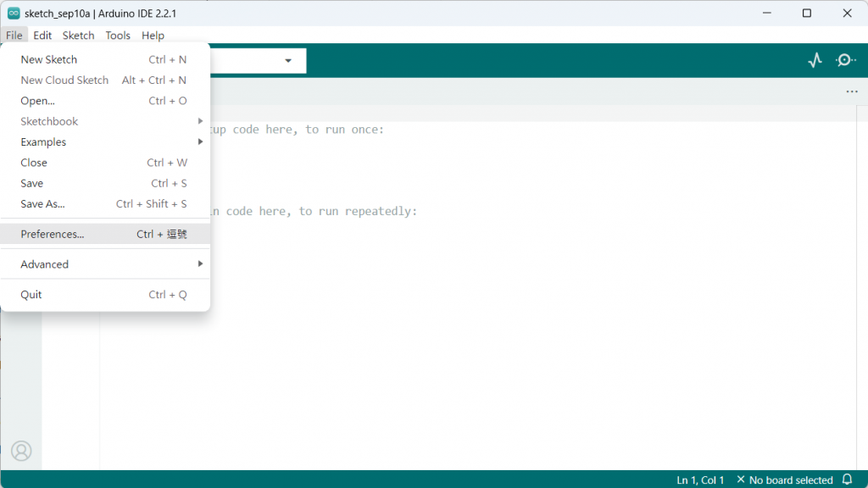Expand the Advanced submenu
The width and height of the screenshot is (868, 488).
point(105,264)
